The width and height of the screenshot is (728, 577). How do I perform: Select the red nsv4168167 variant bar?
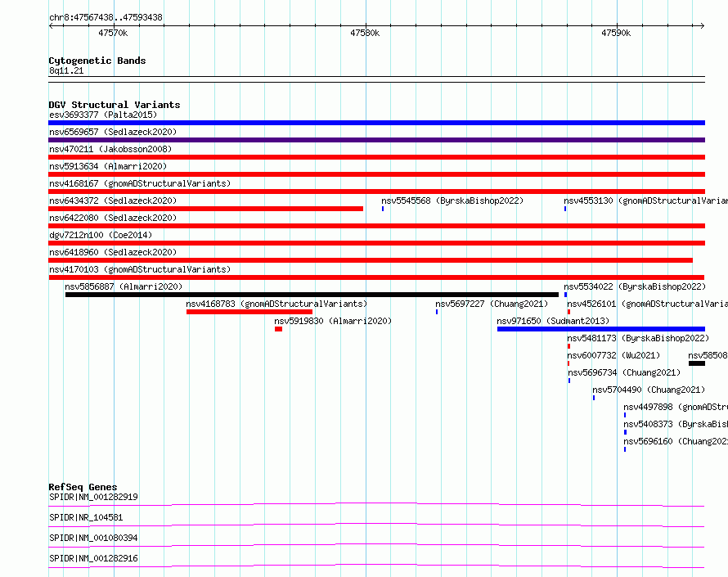pos(376,192)
